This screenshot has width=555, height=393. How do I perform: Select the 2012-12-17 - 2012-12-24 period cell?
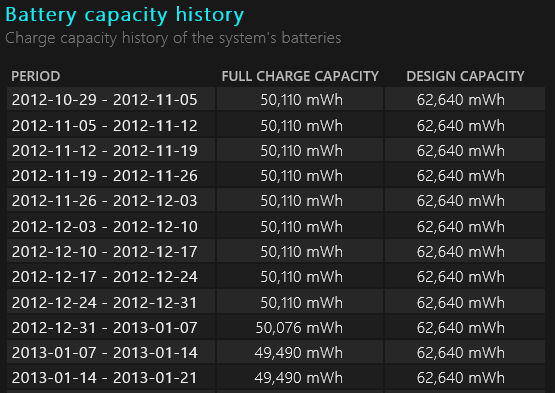[111, 277]
